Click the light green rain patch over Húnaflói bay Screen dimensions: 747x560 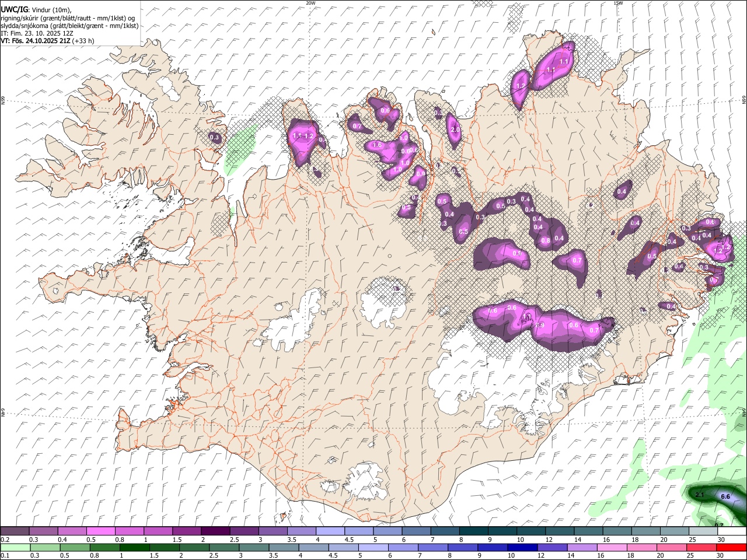click(x=240, y=149)
